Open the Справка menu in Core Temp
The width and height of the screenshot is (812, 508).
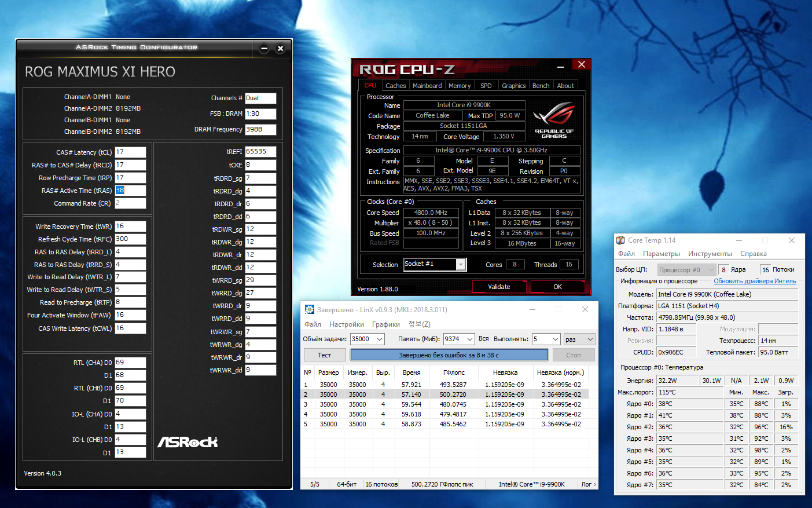tap(754, 254)
